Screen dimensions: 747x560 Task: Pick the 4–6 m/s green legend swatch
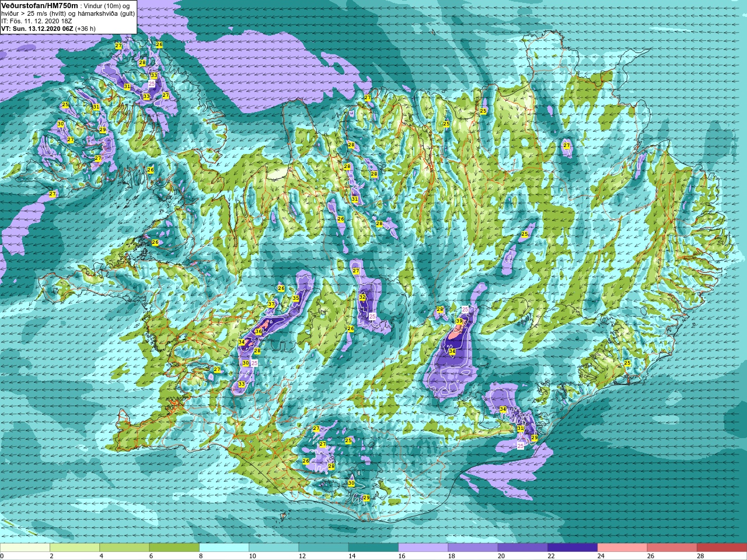tap(124, 548)
